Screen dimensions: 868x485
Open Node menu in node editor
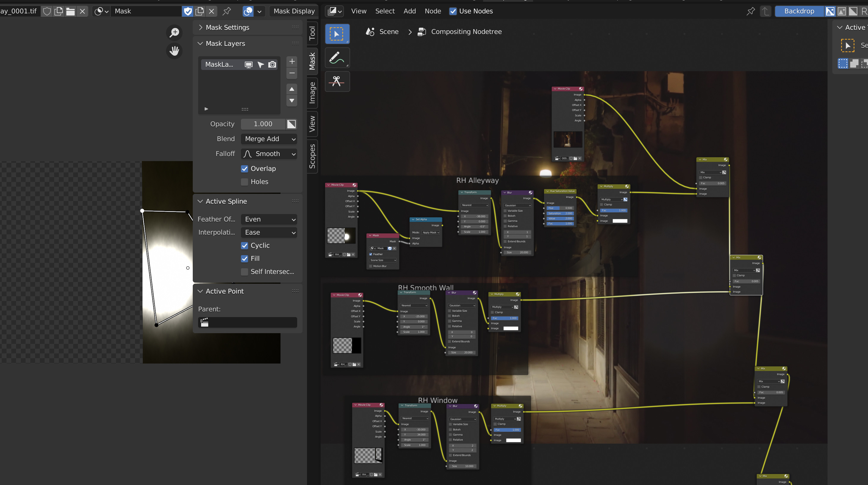[433, 11]
